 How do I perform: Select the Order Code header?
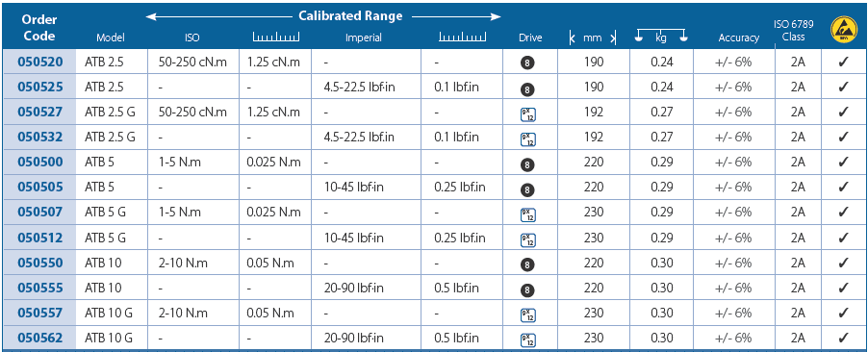click(38, 28)
